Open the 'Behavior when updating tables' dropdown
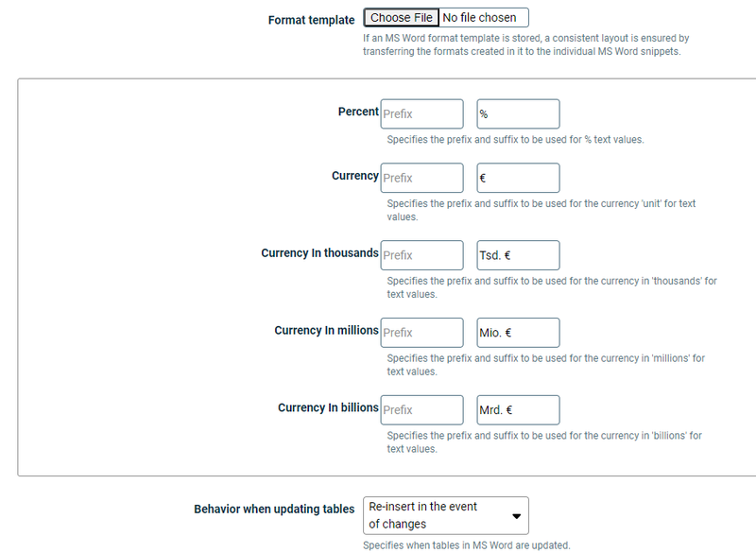 coord(444,514)
